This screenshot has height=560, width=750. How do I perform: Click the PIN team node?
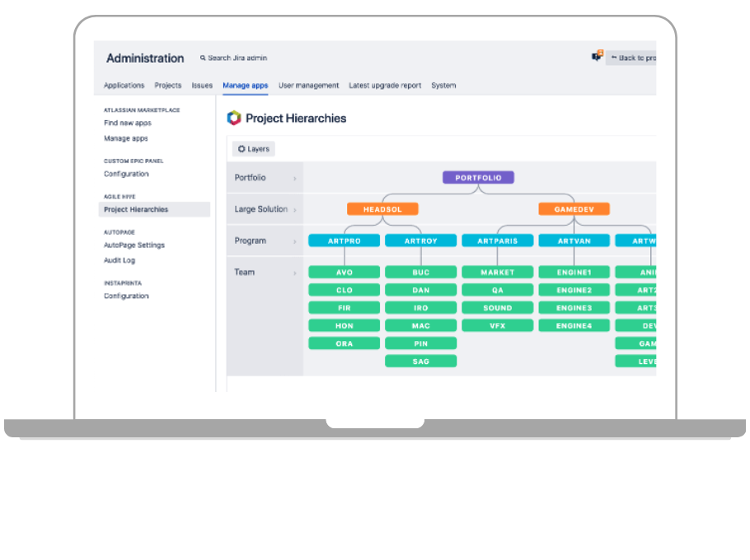tap(421, 343)
